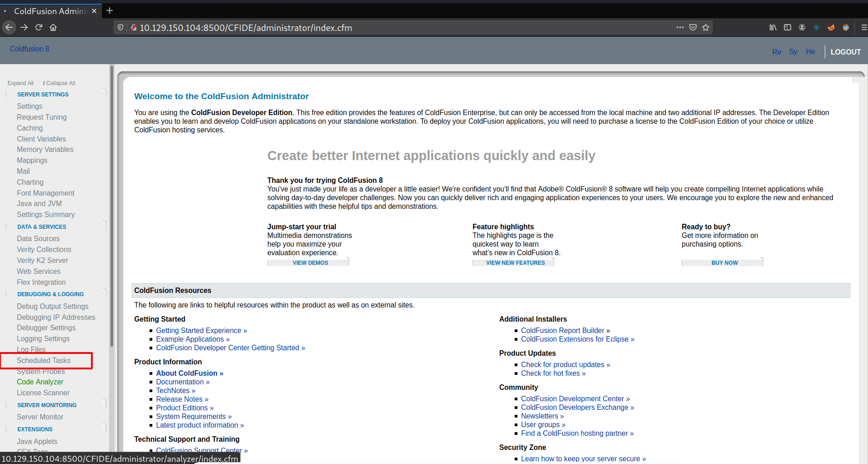Open Java and JVM settings
The width and height of the screenshot is (868, 464).
[x=40, y=203]
